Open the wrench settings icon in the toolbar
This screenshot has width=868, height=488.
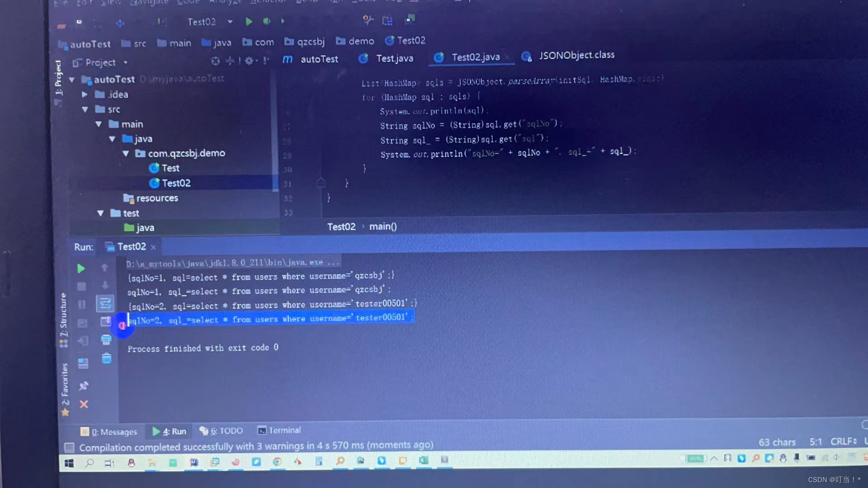pos(368,20)
